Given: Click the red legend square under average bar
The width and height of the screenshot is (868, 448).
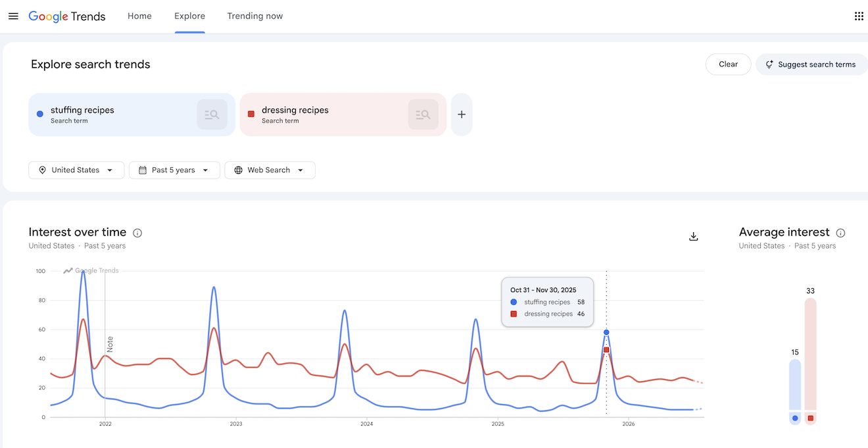Looking at the screenshot, I should click(x=810, y=418).
